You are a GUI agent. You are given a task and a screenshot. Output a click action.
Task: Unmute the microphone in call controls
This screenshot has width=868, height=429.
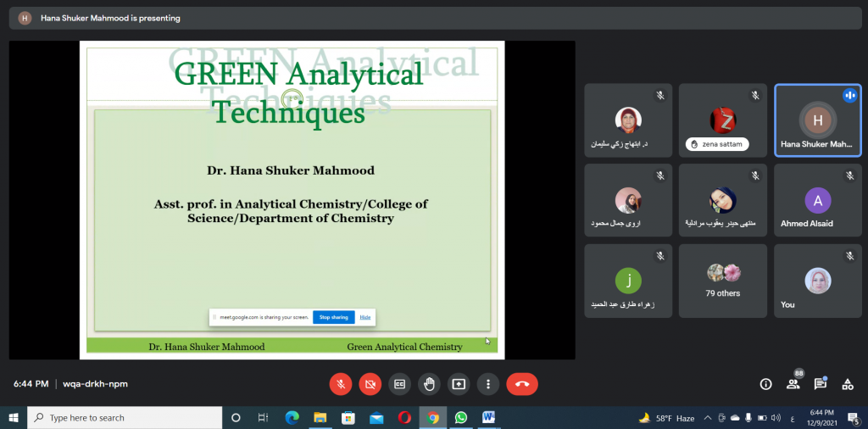coord(340,384)
